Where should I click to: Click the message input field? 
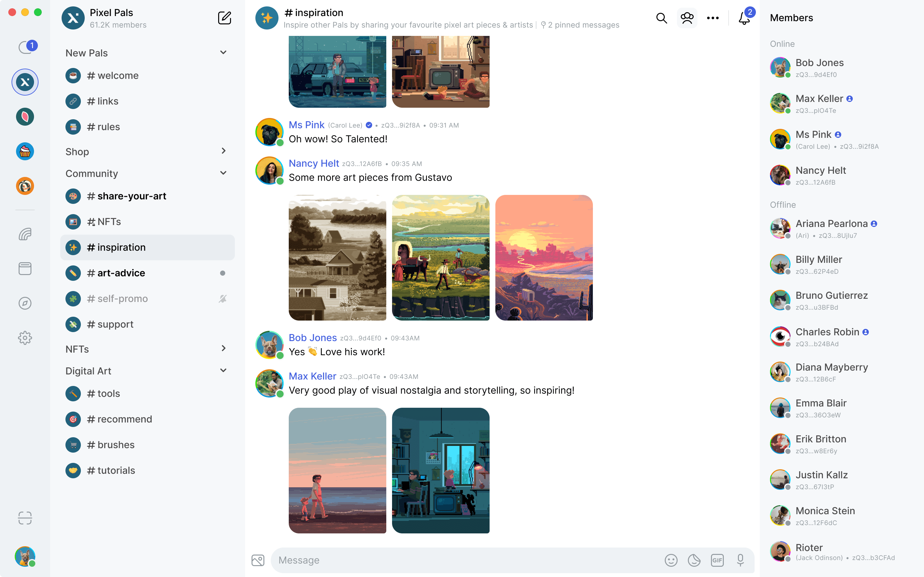tap(466, 560)
